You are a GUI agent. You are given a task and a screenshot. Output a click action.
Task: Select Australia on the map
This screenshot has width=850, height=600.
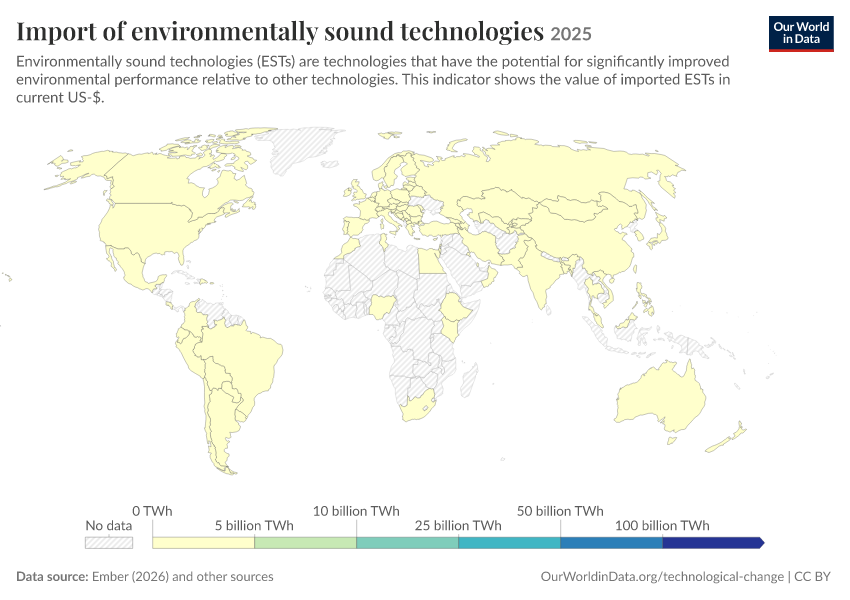pos(663,395)
